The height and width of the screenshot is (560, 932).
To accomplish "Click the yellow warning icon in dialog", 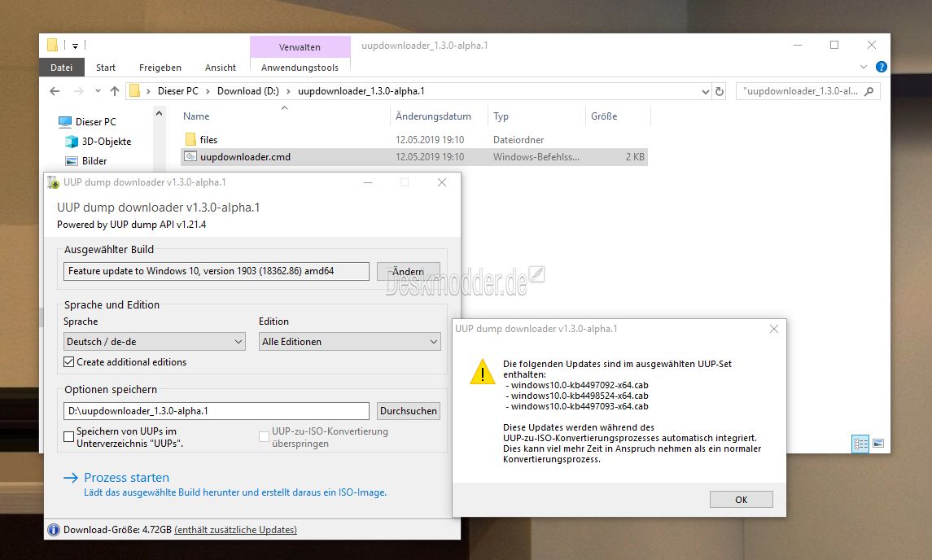I will coord(482,372).
